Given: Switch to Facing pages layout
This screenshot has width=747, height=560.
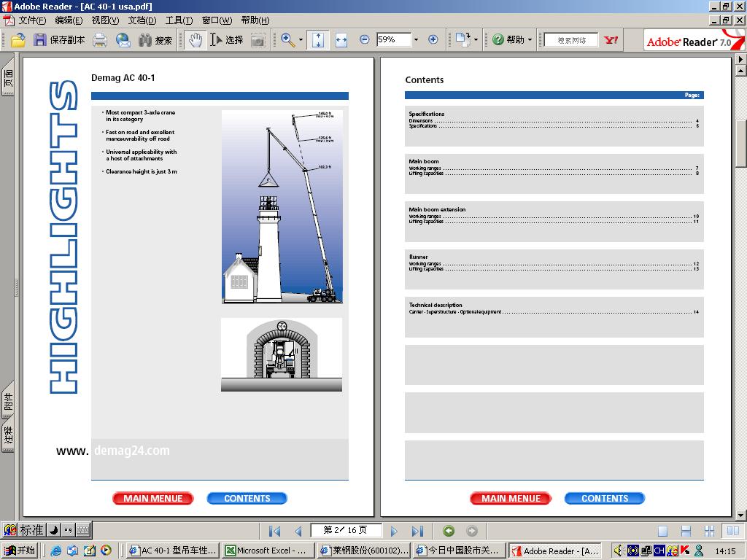Looking at the screenshot, I should point(732,531).
